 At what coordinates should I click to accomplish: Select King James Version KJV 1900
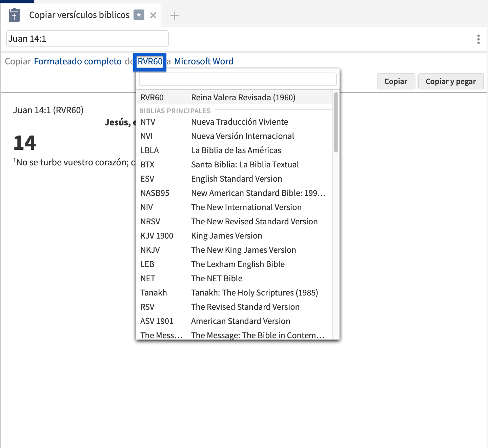click(x=234, y=236)
